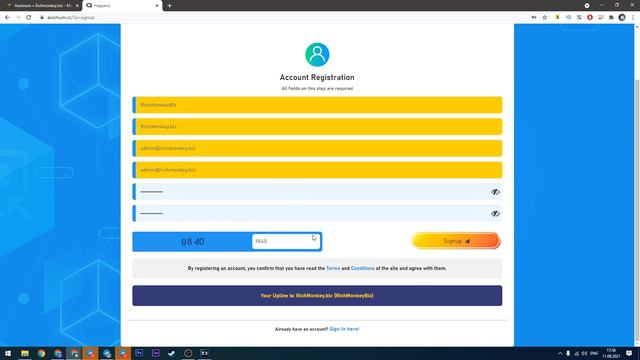
Task: Open the Windows Start menu
Action: point(8,353)
